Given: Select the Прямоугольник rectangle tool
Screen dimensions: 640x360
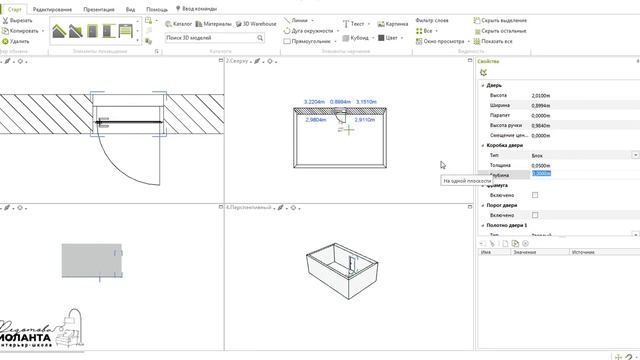Looking at the screenshot, I should point(307,41).
